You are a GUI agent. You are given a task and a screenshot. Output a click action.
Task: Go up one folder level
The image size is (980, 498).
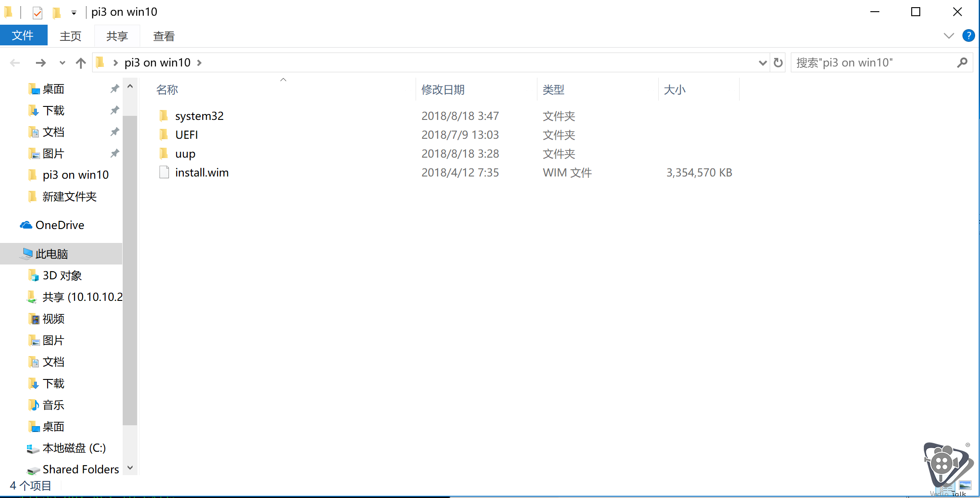[81, 63]
